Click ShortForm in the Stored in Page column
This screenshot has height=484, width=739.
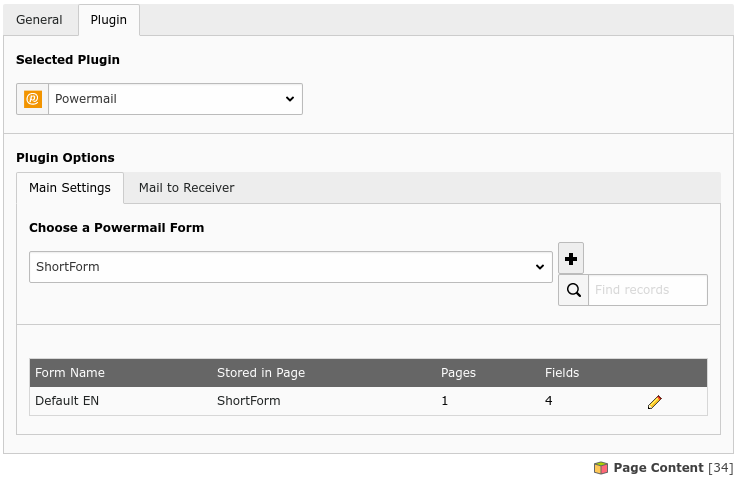tap(249, 401)
